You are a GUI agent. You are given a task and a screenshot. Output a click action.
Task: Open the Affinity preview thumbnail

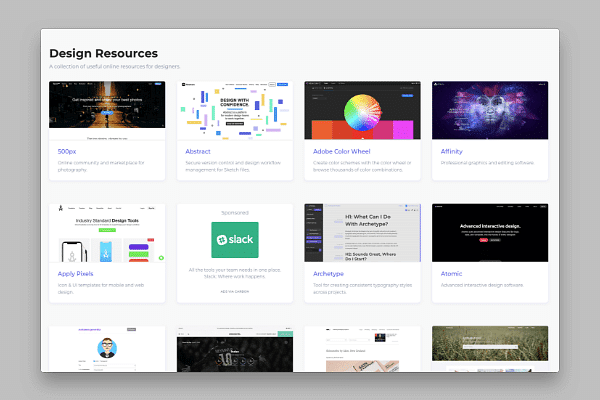(490, 110)
